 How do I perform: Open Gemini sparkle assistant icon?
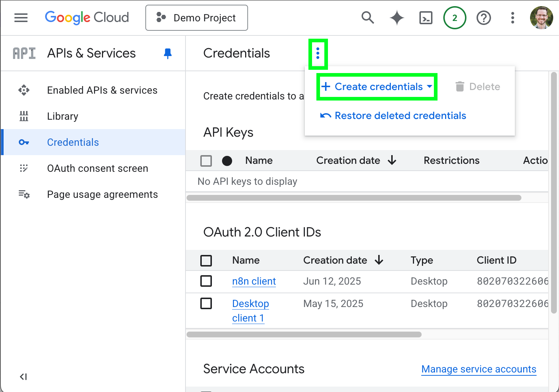coord(397,18)
